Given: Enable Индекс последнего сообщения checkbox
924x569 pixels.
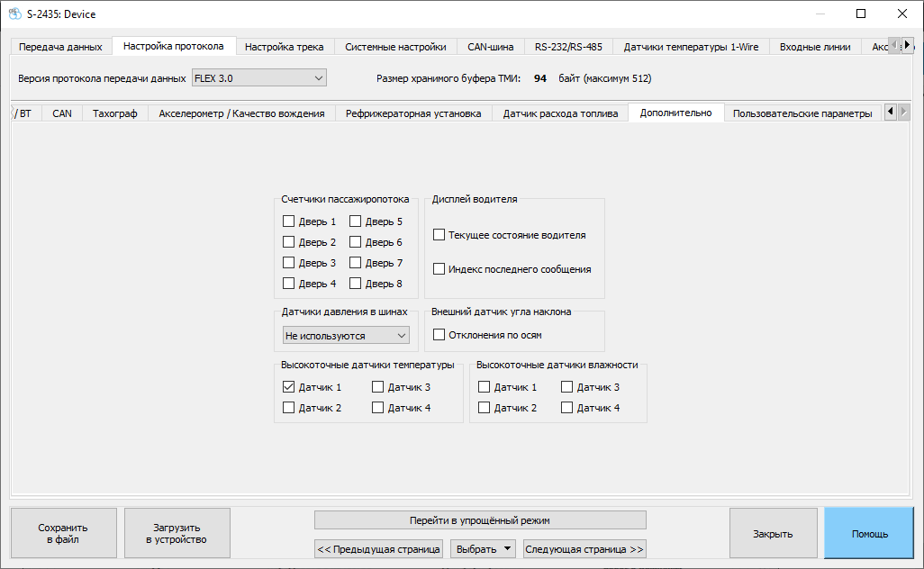Looking at the screenshot, I should point(439,269).
